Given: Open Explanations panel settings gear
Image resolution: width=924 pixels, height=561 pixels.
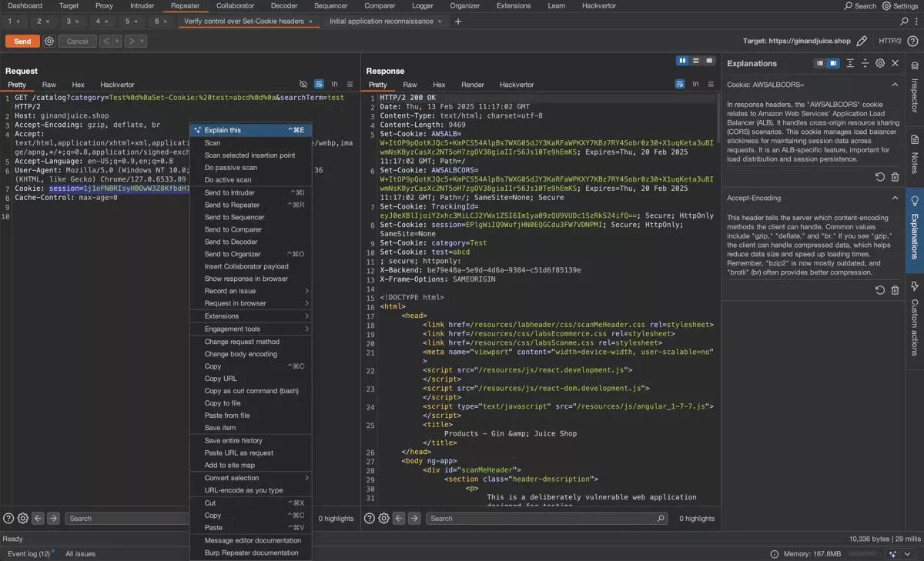Looking at the screenshot, I should point(880,63).
